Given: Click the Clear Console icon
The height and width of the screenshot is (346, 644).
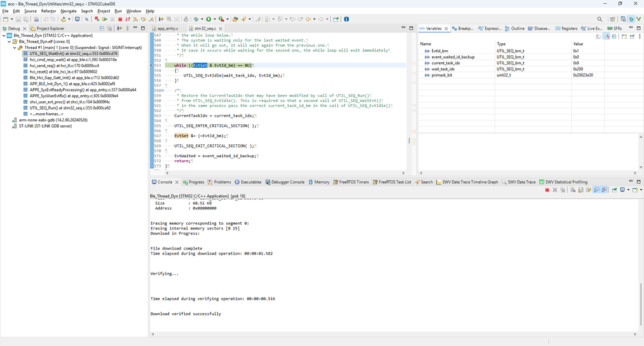Looking at the screenshot, I should 573,189.
